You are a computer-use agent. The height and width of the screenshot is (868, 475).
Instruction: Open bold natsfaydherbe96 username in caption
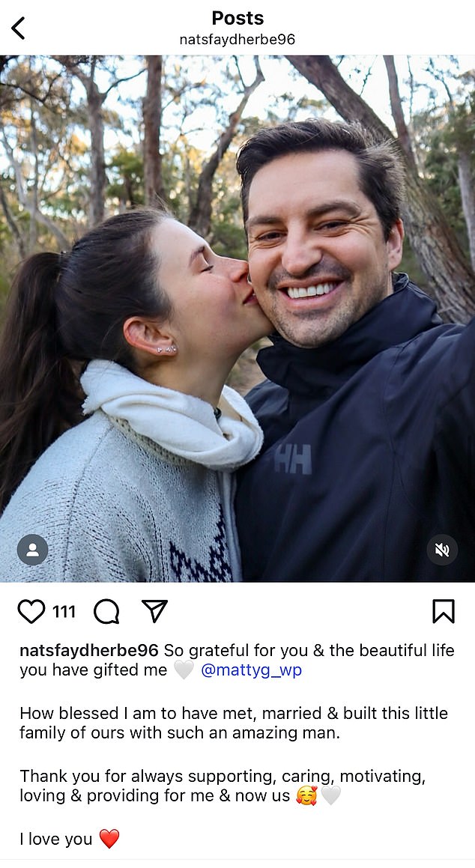[89, 651]
